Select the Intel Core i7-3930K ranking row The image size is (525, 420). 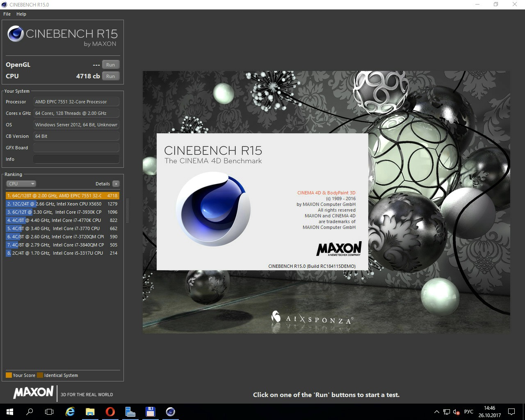click(x=62, y=212)
